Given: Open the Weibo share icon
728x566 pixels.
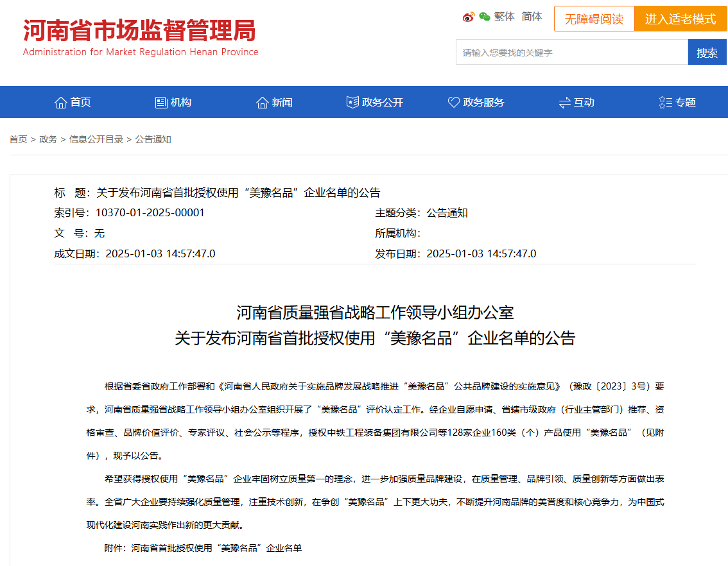Looking at the screenshot, I should [468, 17].
